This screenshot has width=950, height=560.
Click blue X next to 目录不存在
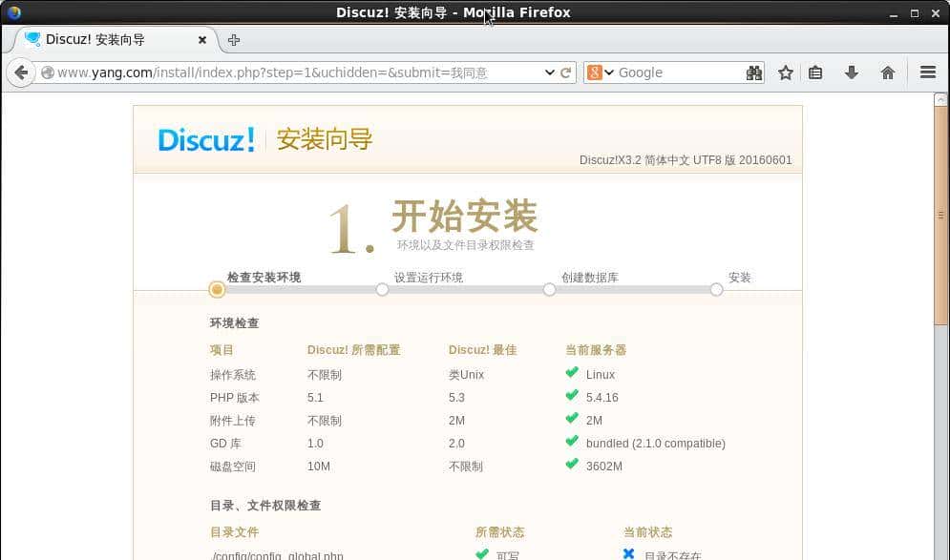(x=629, y=553)
